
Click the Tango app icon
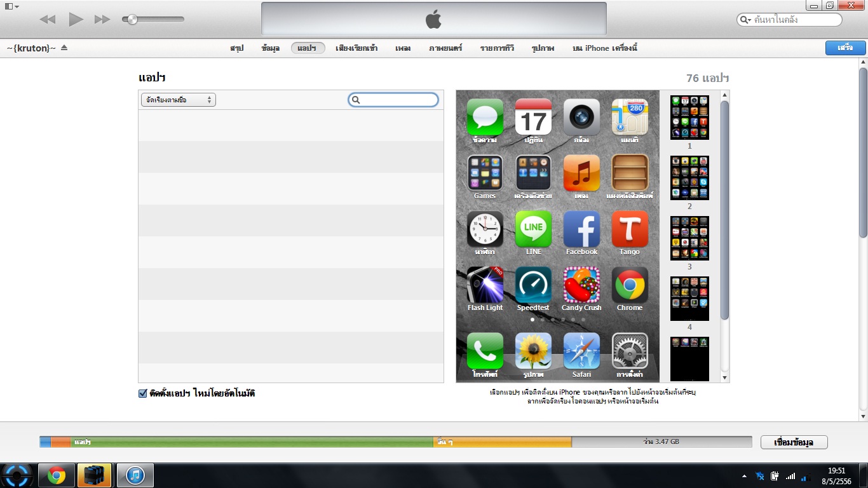coord(630,229)
